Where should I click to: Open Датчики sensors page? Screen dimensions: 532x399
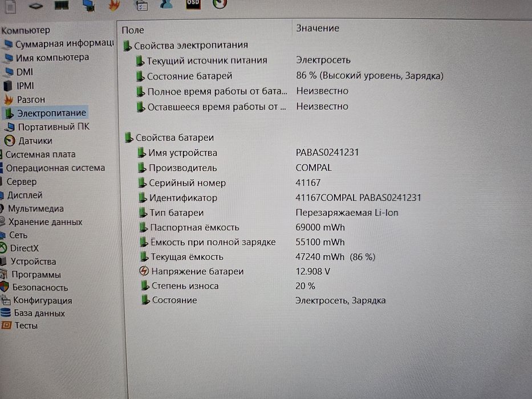click(28, 140)
